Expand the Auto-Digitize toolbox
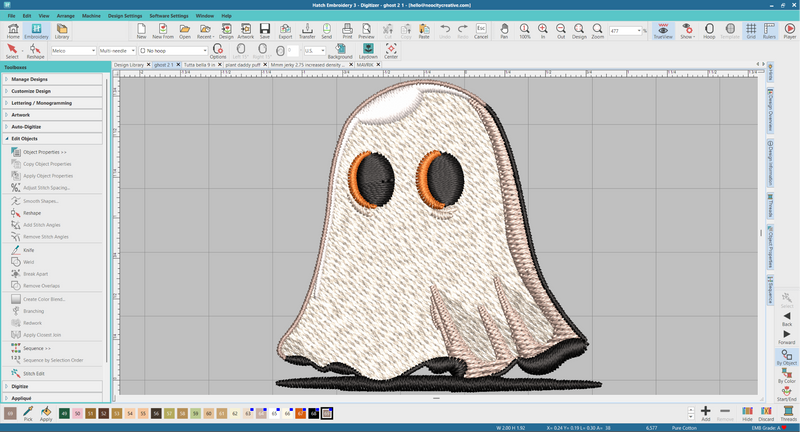 (x=53, y=126)
